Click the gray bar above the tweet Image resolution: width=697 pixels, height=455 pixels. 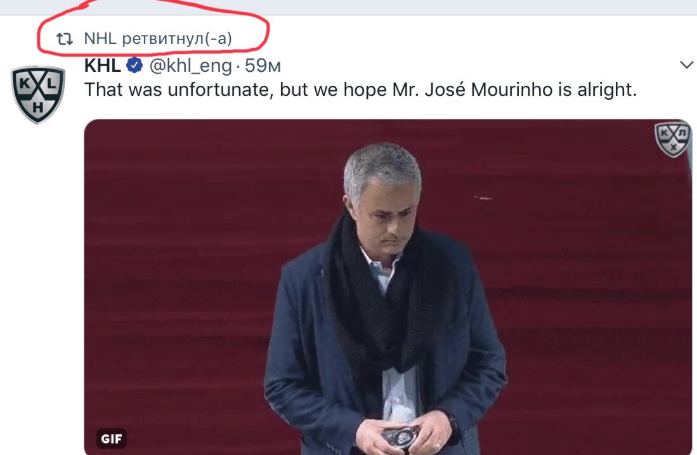pos(348,7)
